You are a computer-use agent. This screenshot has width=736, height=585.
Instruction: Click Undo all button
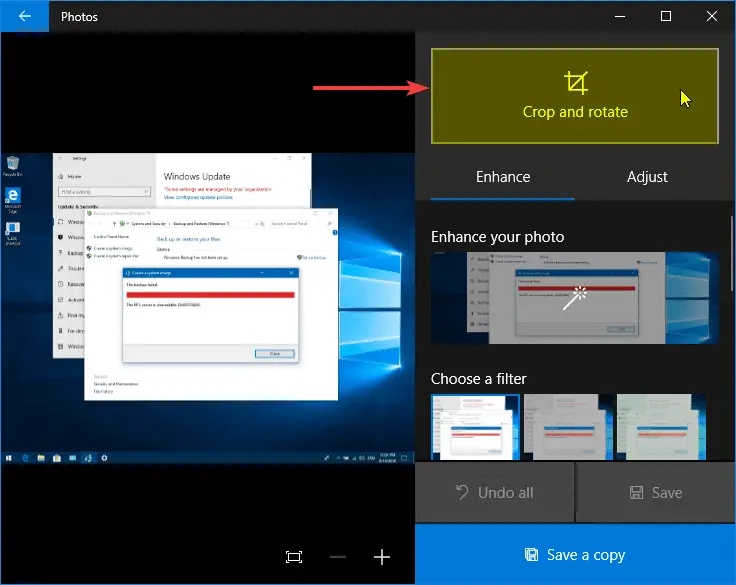pyautogui.click(x=494, y=493)
